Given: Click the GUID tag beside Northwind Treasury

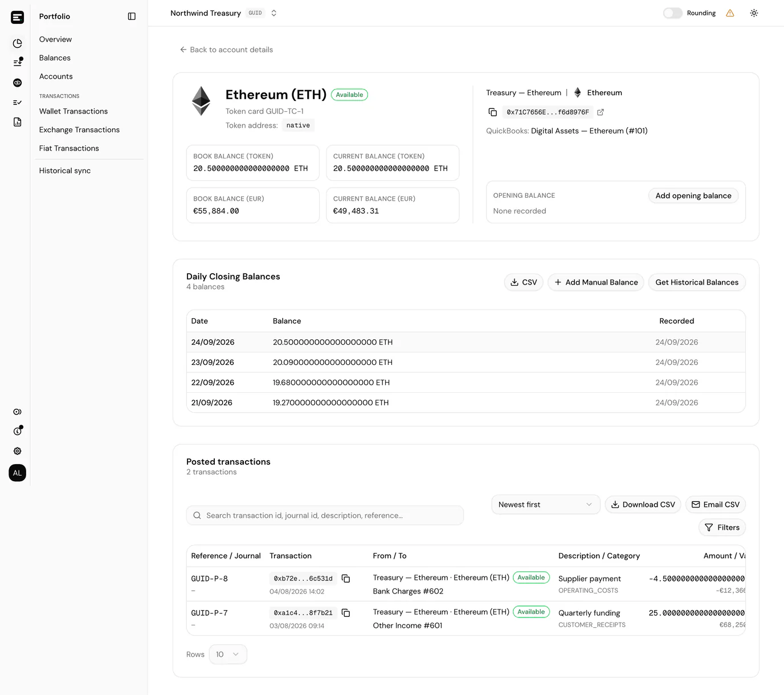Looking at the screenshot, I should point(255,13).
